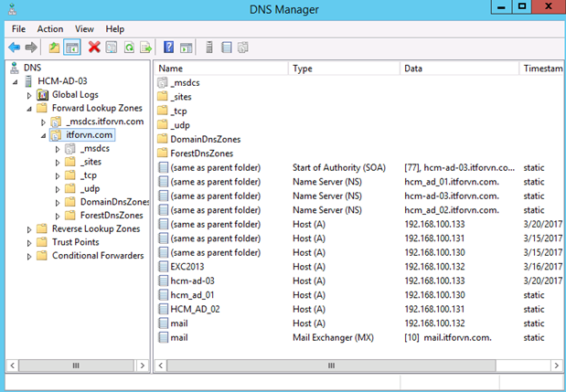Collapse the itforvn.com zone node
Screen dimensions: 566x392
pos(43,135)
